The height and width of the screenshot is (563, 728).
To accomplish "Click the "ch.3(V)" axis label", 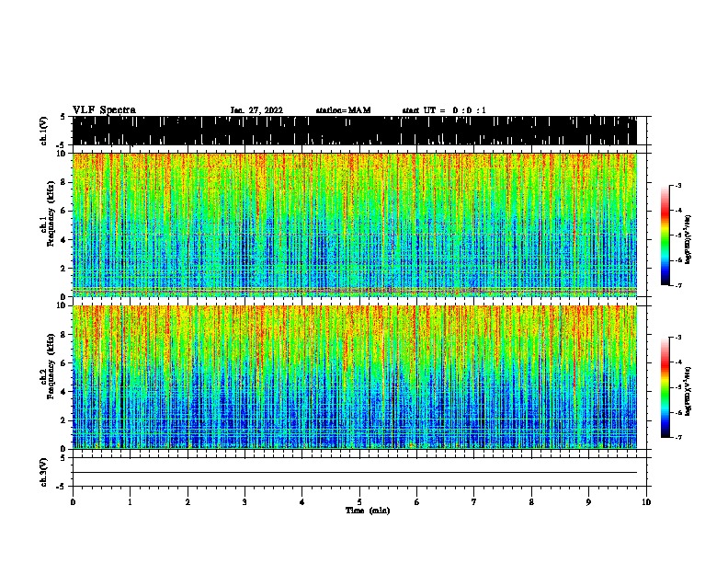I will [43, 472].
